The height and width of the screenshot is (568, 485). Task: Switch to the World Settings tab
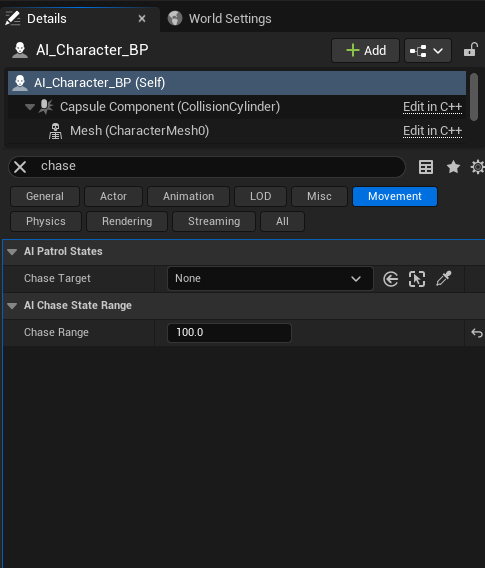coord(220,18)
